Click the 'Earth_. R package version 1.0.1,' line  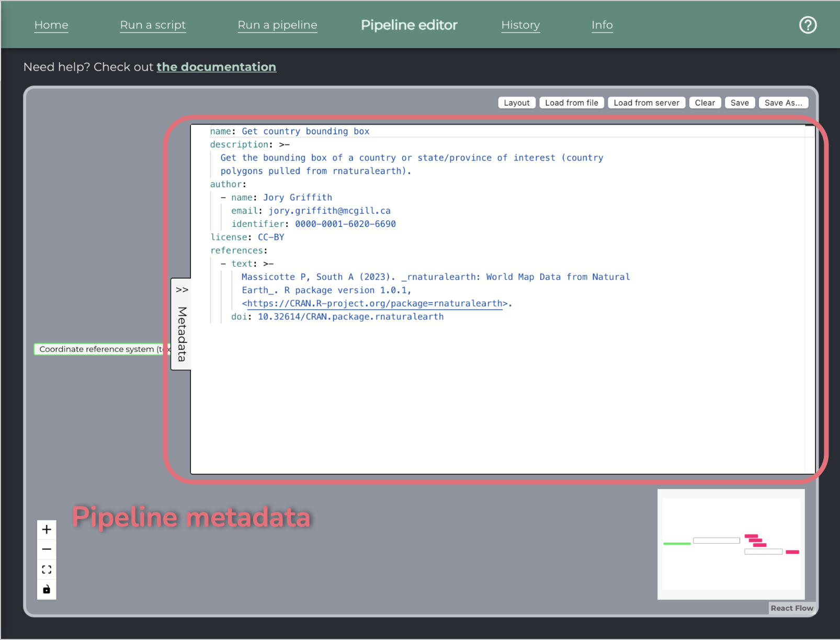326,290
